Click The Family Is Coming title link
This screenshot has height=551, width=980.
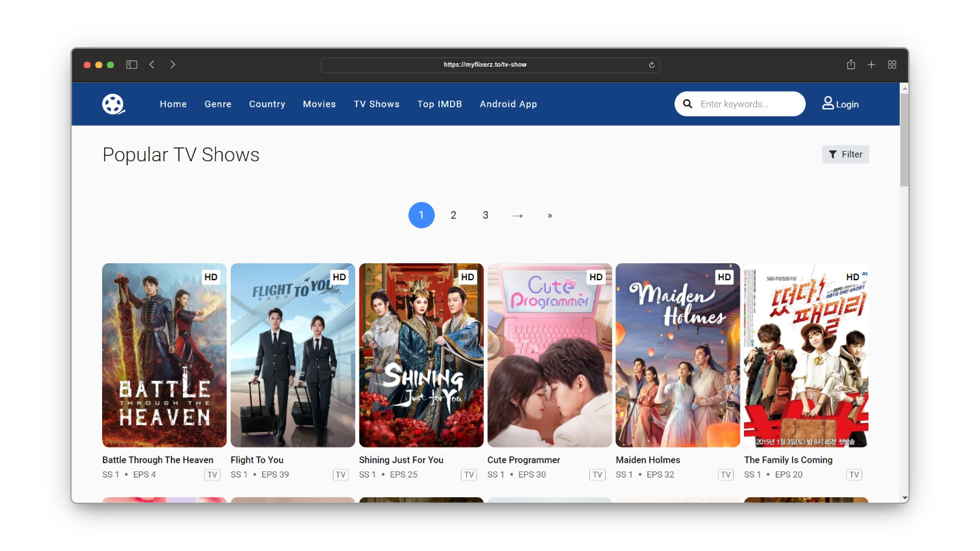tap(789, 460)
